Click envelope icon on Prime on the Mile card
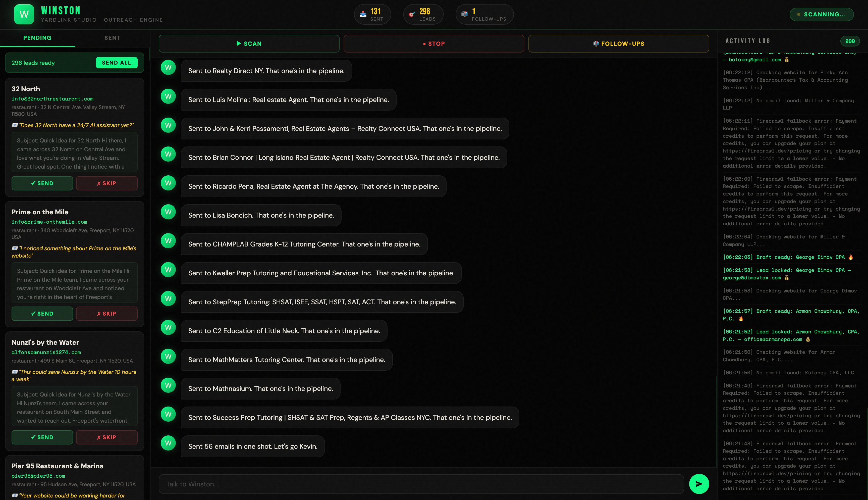The image size is (868, 500). pyautogui.click(x=15, y=248)
